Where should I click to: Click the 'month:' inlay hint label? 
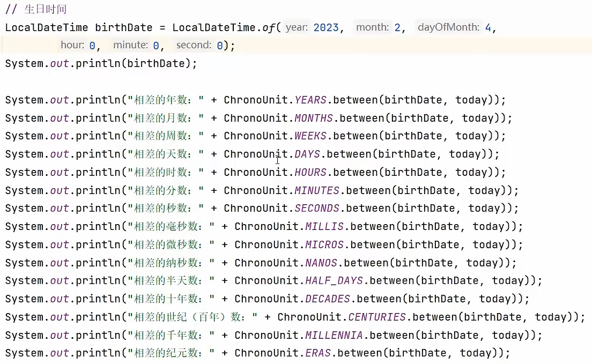coord(372,27)
